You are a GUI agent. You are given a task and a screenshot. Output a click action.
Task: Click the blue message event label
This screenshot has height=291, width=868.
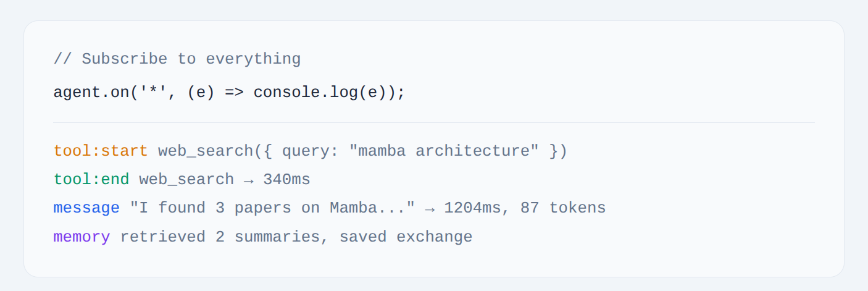coord(86,208)
